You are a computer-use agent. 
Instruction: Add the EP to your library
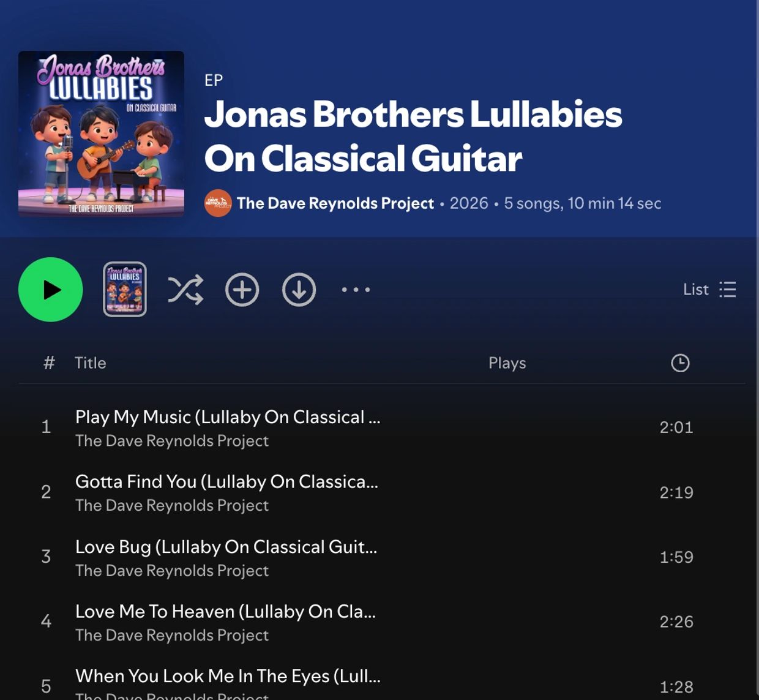point(242,290)
